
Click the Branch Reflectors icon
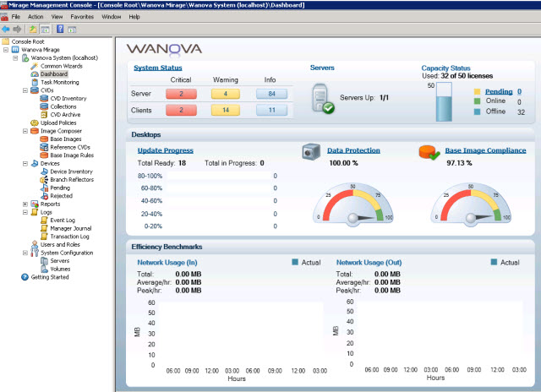click(44, 179)
